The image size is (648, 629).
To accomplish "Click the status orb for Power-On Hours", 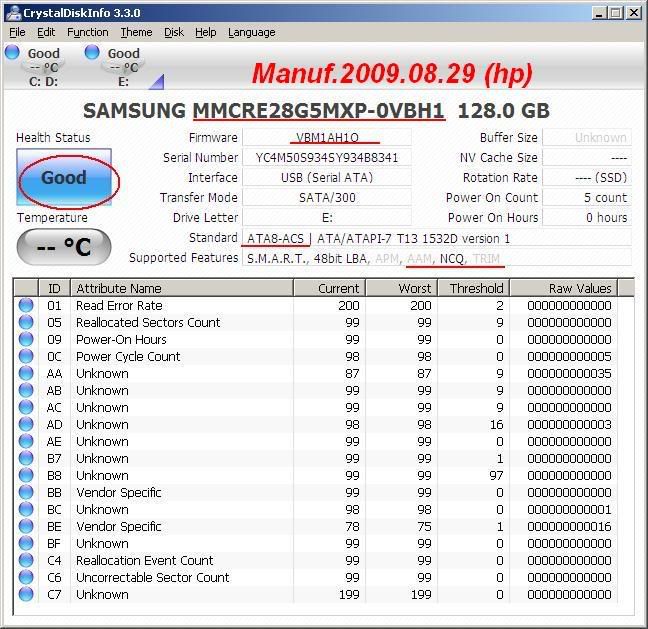I will pos(26,339).
